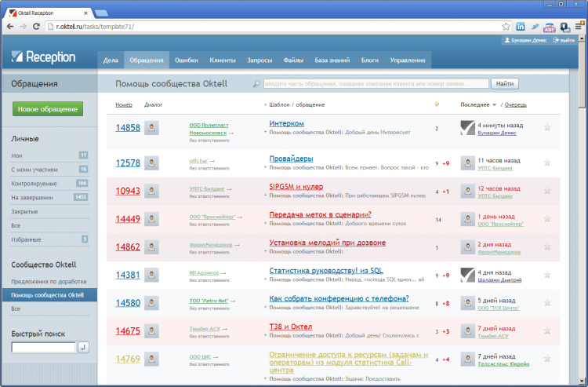
Task: Click the Новое обращение button
Action: 48,109
